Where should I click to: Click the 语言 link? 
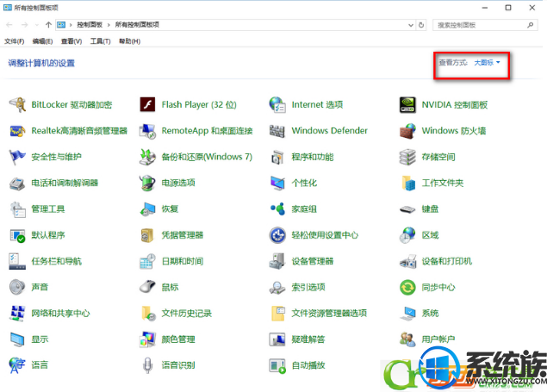point(40,365)
